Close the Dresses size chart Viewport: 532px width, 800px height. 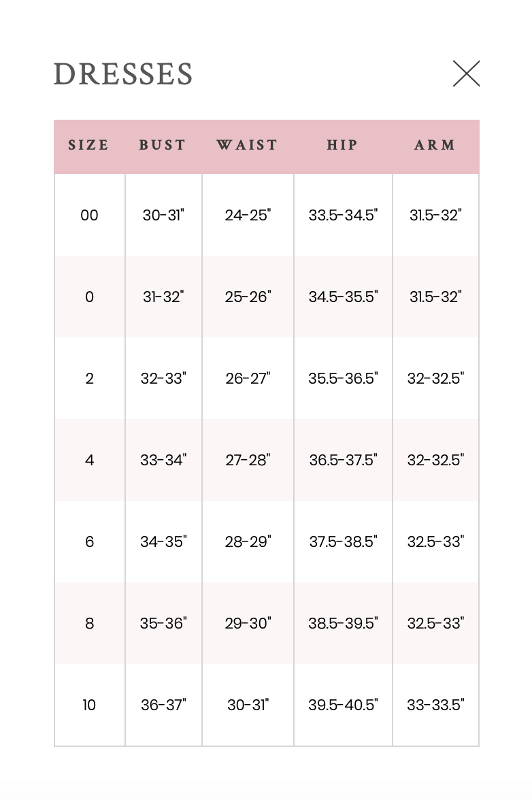pos(466,73)
